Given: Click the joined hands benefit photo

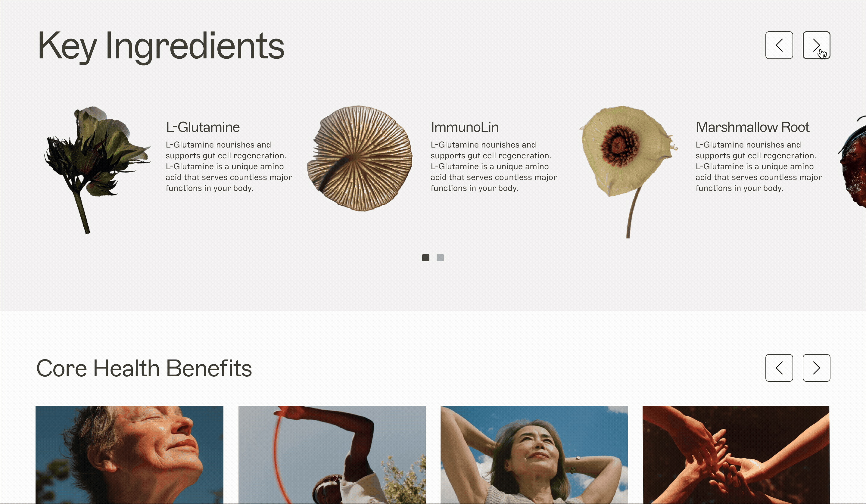Looking at the screenshot, I should (x=736, y=455).
